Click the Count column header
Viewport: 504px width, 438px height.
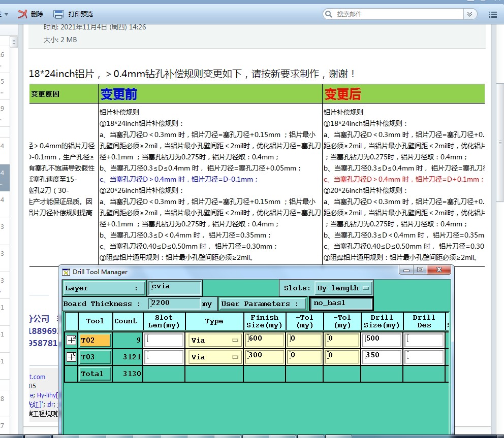coord(128,321)
